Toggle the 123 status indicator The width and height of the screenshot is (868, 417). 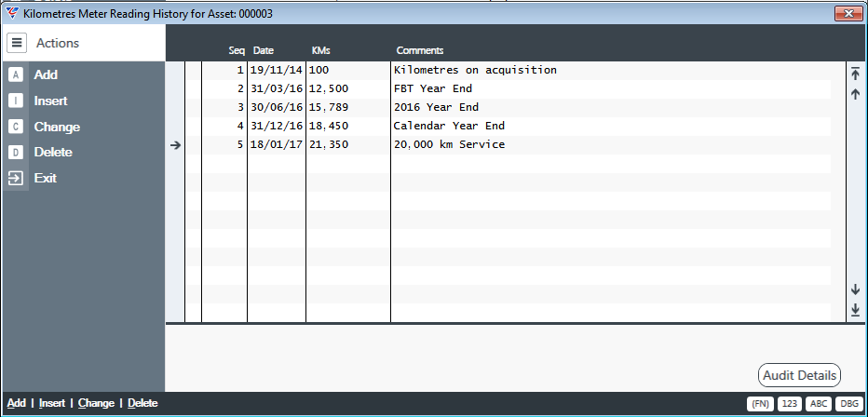coord(790,404)
